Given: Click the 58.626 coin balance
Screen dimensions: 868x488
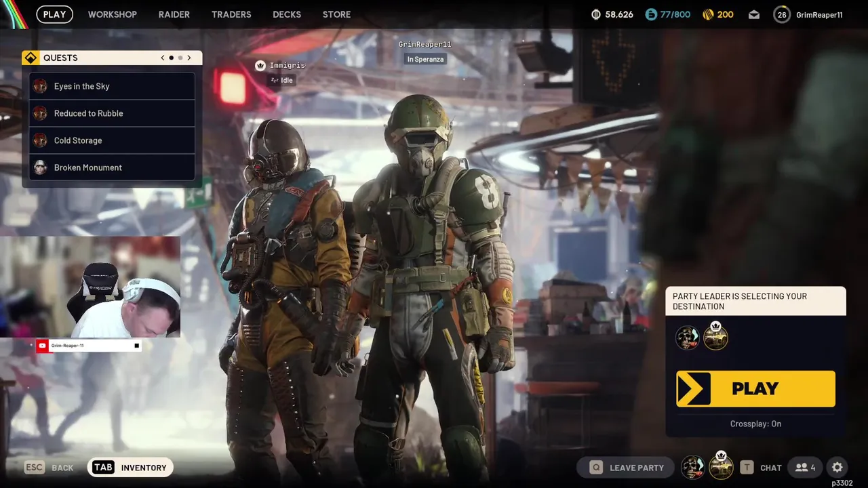Looking at the screenshot, I should coord(619,14).
